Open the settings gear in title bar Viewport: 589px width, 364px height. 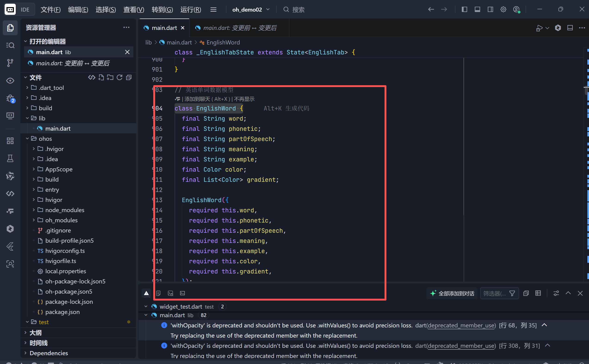[503, 9]
